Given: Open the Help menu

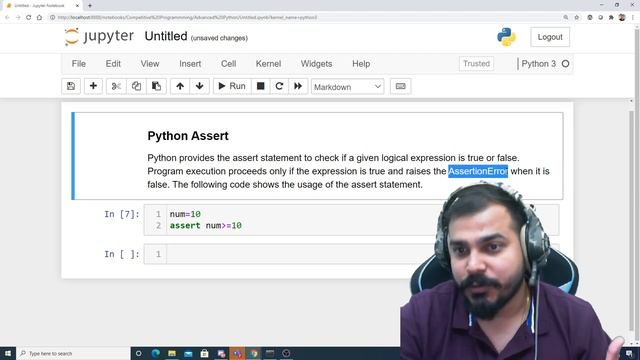Looking at the screenshot, I should (x=361, y=64).
